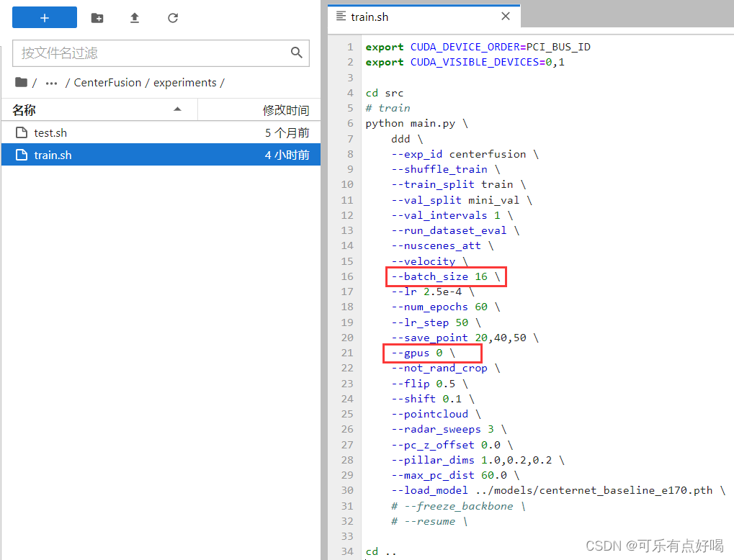Go to the root folder icon in the breadcrumb
This screenshot has height=560, width=734.
pyautogui.click(x=21, y=82)
